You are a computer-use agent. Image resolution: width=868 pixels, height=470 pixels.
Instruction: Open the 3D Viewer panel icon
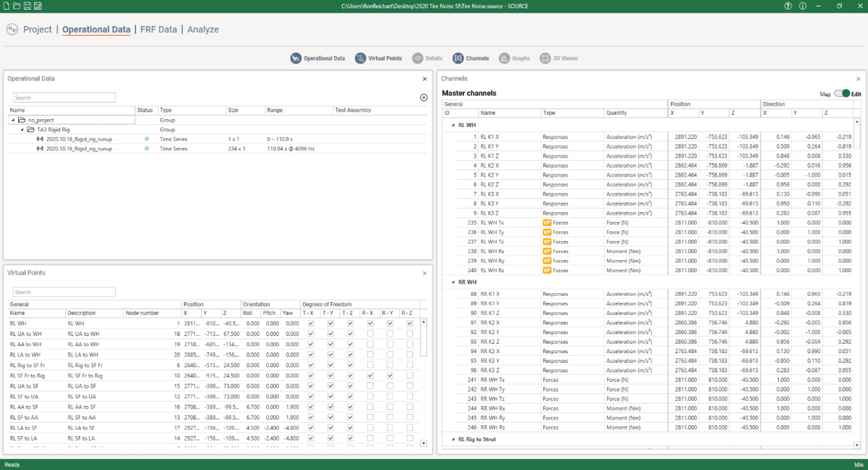point(545,58)
